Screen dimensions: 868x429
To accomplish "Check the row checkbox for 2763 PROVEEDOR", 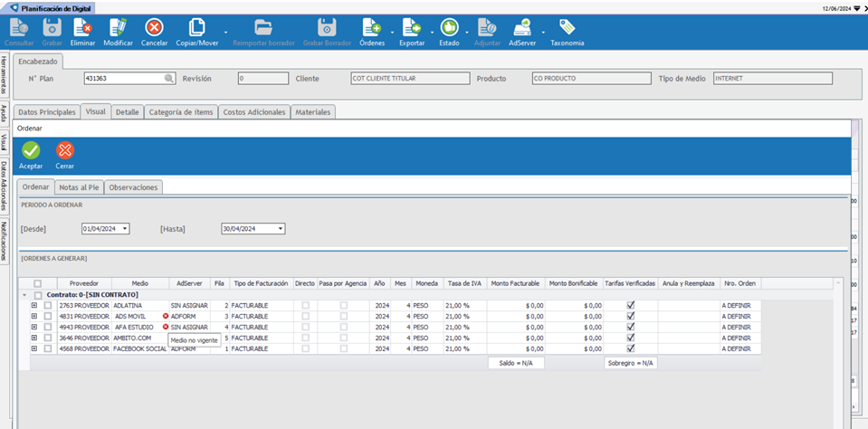I will [x=48, y=305].
